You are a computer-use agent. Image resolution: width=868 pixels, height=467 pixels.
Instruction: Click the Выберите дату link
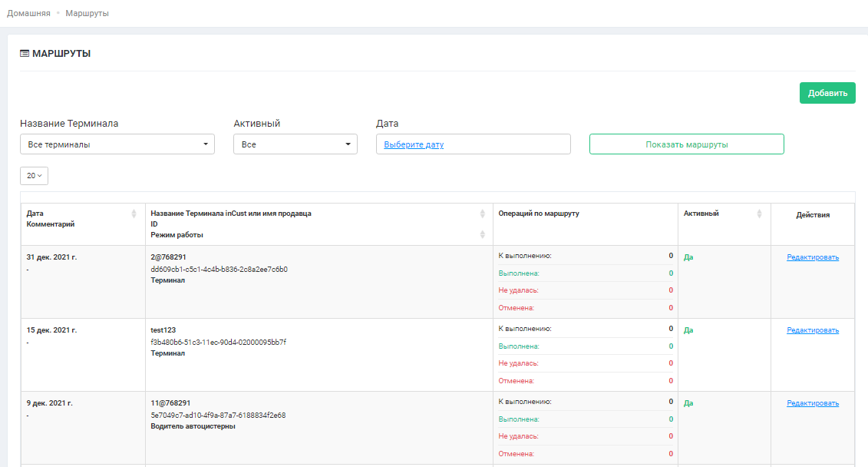coord(414,144)
